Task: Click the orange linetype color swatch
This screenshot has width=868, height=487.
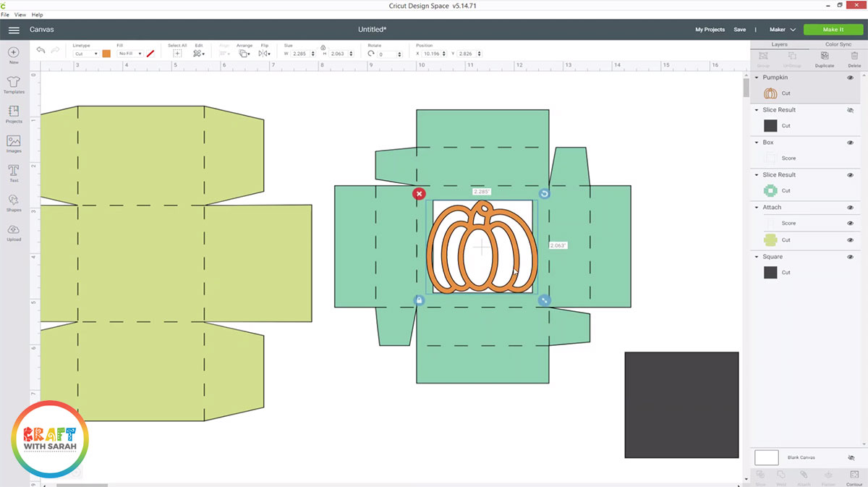Action: click(x=106, y=54)
